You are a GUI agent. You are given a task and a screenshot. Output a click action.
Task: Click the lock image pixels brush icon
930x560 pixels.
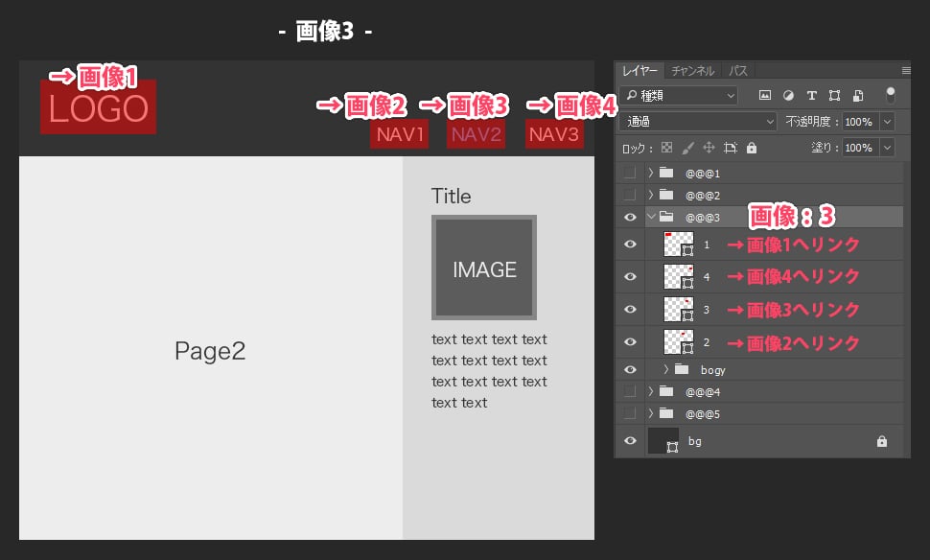coord(688,149)
